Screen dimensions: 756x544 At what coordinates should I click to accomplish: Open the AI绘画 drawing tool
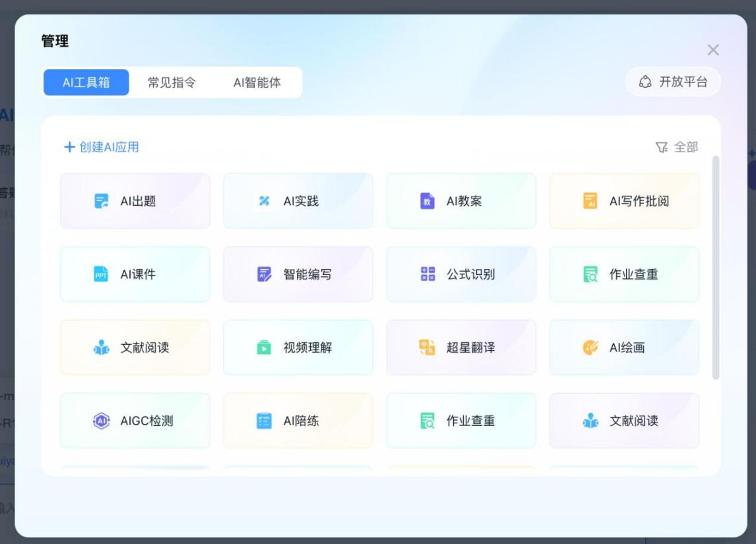coord(623,348)
